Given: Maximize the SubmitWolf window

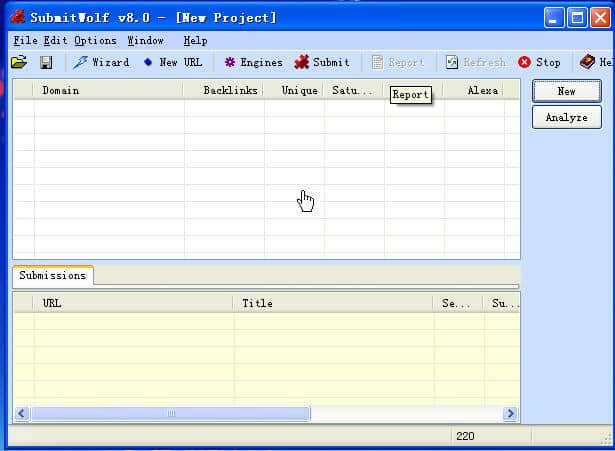Looking at the screenshot, I should click(577, 18).
